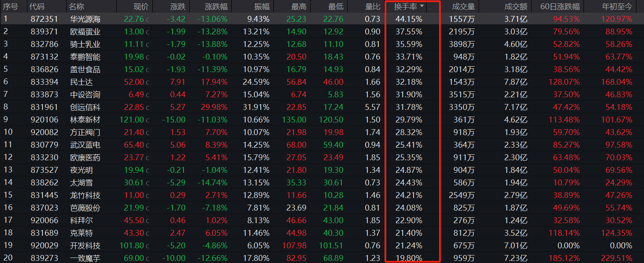Sort by the 名称 column header
Image resolution: width=644 pixels, height=263 pixels.
click(76, 6)
